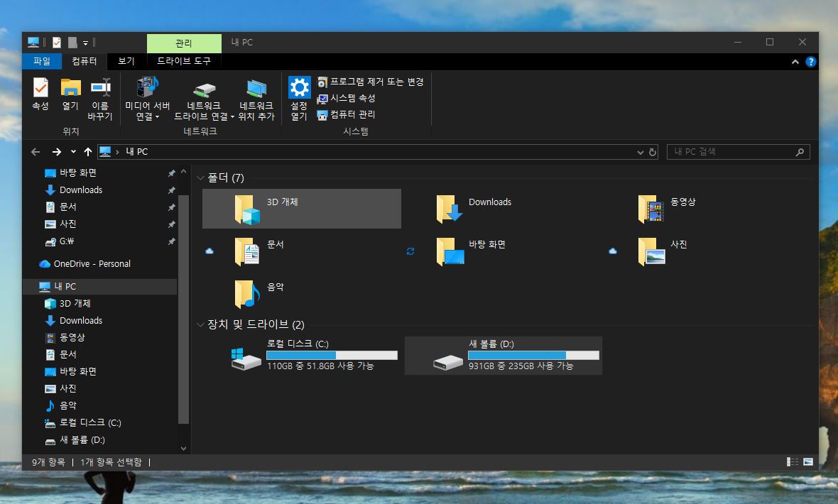Open the quick access toolbar customize dropdown
This screenshot has width=838, height=504.
click(85, 43)
